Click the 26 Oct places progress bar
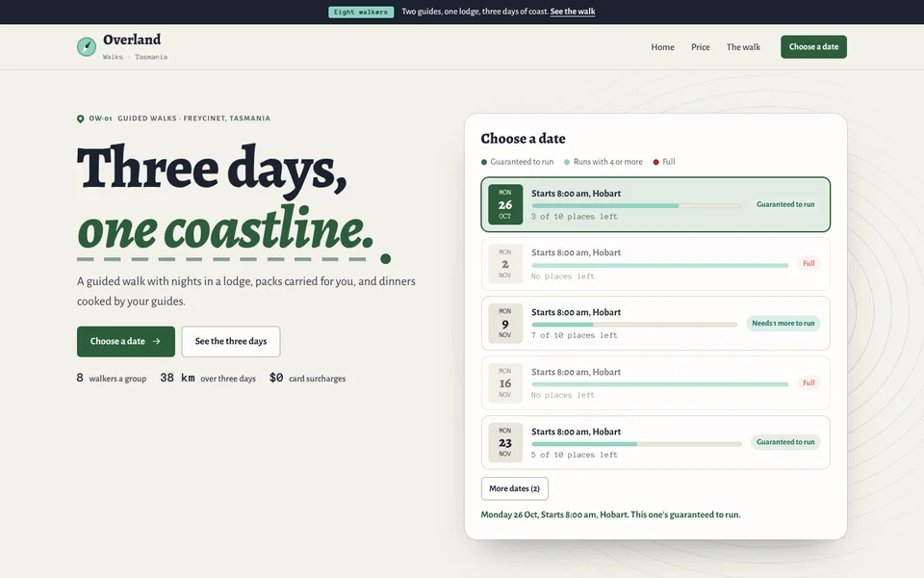The image size is (924, 578). 636,206
